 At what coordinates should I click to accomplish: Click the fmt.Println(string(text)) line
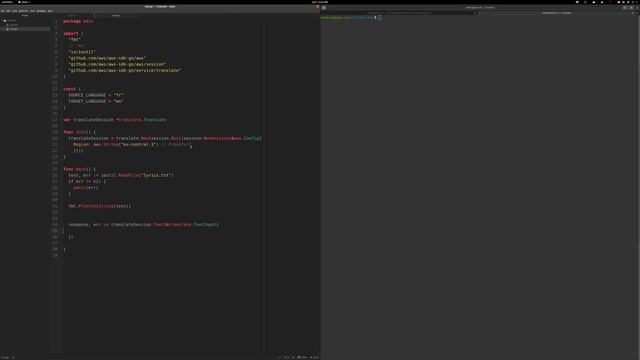[x=100, y=206]
